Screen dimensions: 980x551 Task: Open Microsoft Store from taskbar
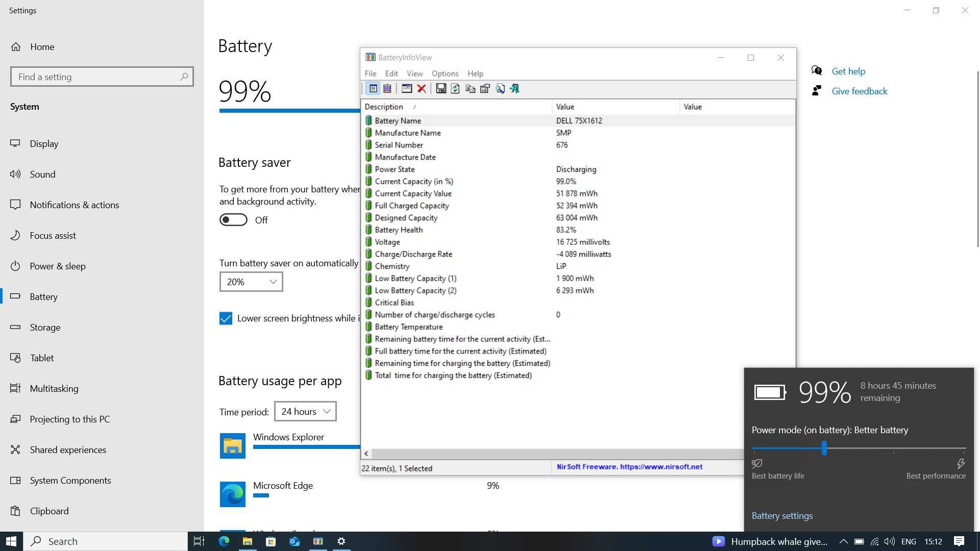coord(271,541)
